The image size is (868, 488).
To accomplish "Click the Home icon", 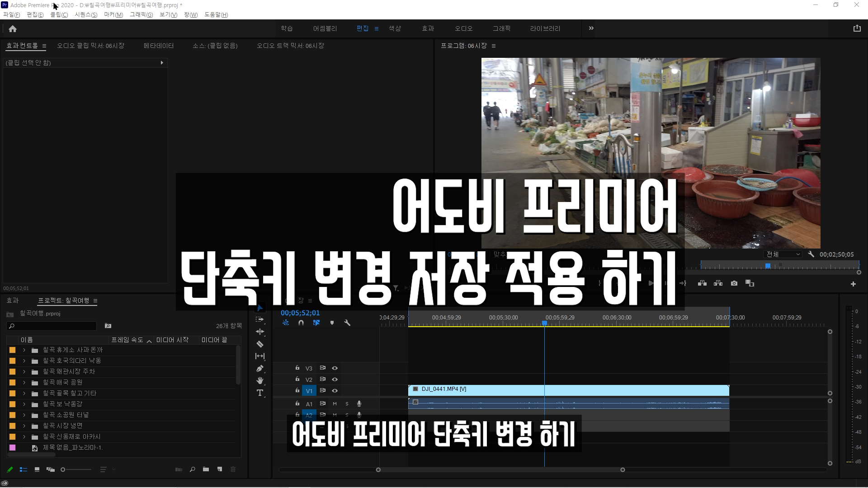I will 13,29.
